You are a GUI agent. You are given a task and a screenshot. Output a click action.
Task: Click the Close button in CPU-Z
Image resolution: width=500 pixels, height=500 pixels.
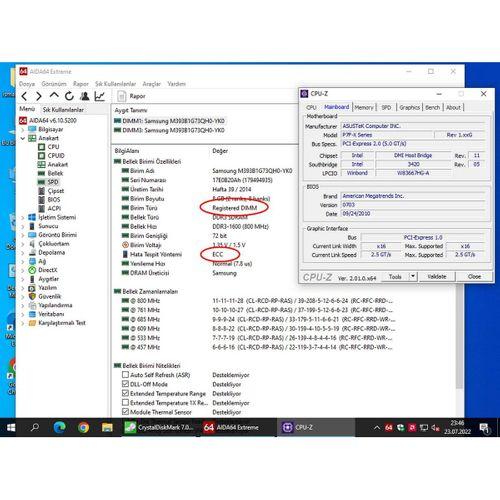pos(474,276)
